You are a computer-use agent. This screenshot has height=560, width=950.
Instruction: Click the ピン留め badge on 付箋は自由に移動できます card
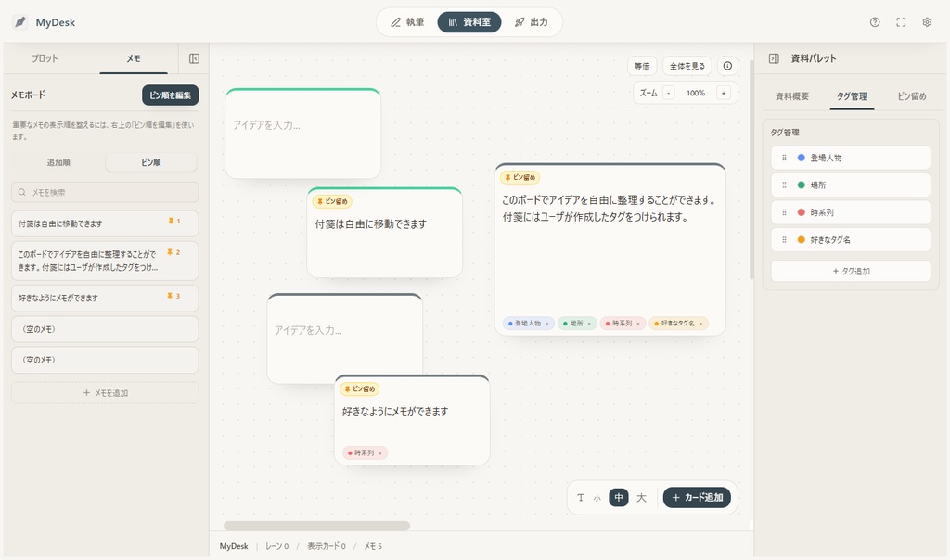coord(330,201)
